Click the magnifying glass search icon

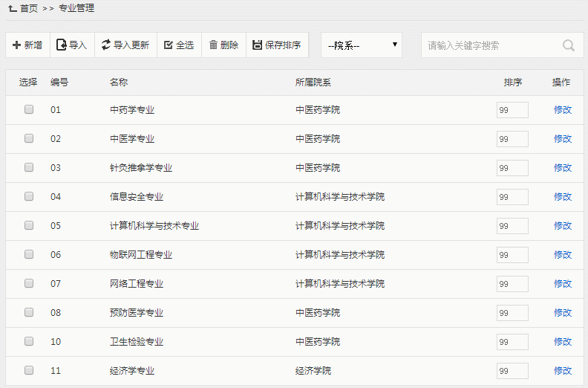(569, 45)
